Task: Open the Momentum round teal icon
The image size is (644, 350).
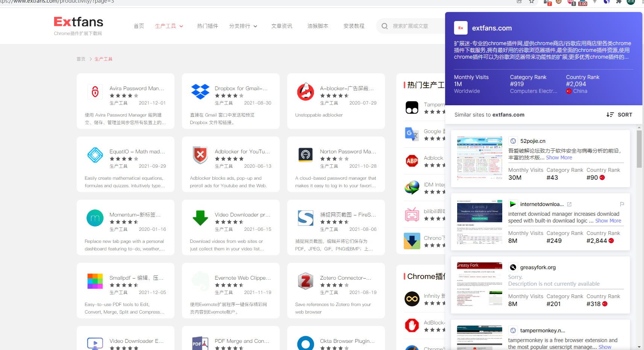Action: pos(95,218)
